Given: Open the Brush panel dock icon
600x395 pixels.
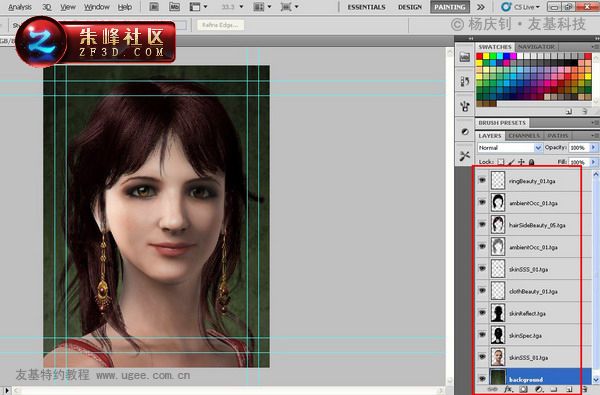Looking at the screenshot, I should (x=465, y=106).
